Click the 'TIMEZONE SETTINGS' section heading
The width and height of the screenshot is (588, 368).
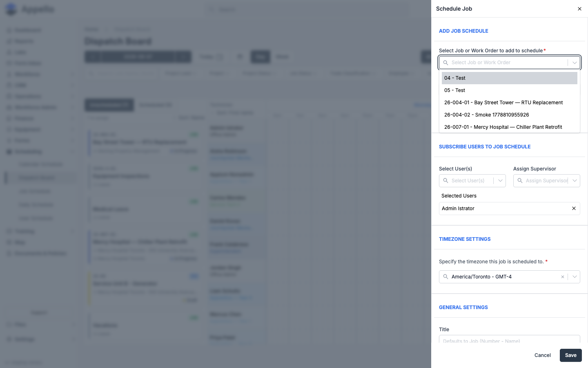(x=465, y=239)
